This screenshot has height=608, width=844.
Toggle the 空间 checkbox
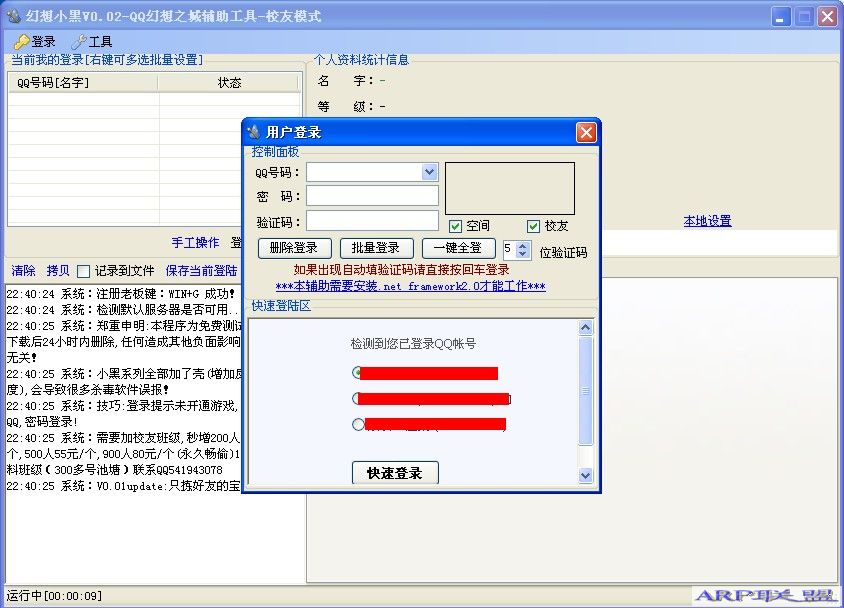455,226
